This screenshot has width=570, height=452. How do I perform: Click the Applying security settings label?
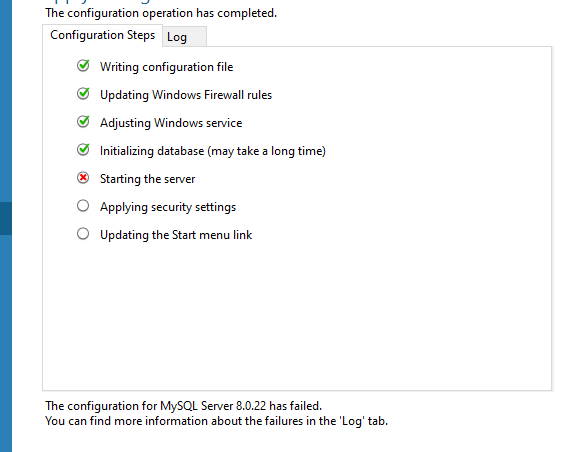[x=168, y=207]
